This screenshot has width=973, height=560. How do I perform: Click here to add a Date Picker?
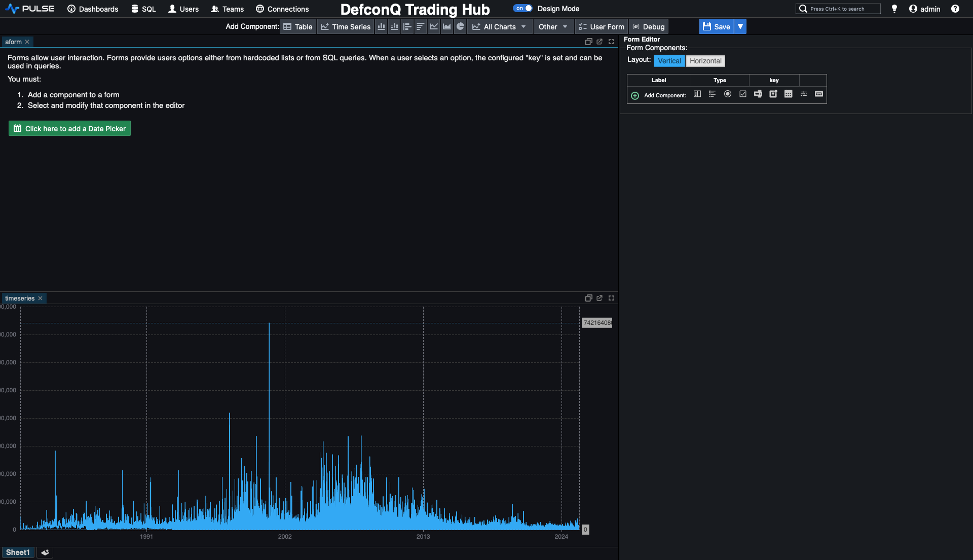pos(69,128)
